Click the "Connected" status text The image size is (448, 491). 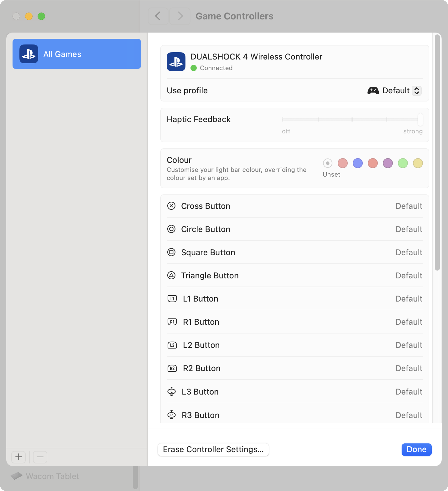click(216, 68)
